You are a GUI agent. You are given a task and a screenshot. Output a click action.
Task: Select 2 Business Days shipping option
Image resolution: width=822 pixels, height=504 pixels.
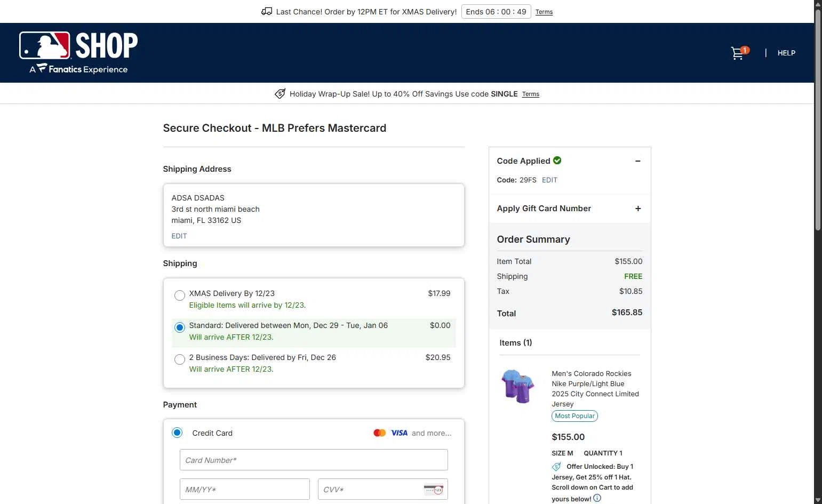[x=180, y=359]
